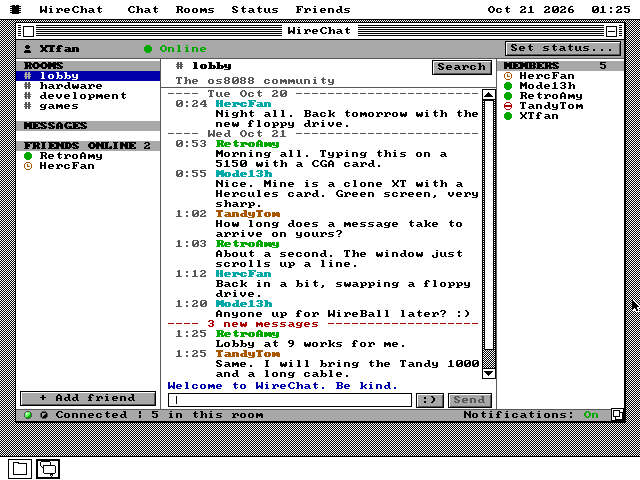Click the hash icon beside development
This screenshot has height=480, width=640.
[x=27, y=96]
